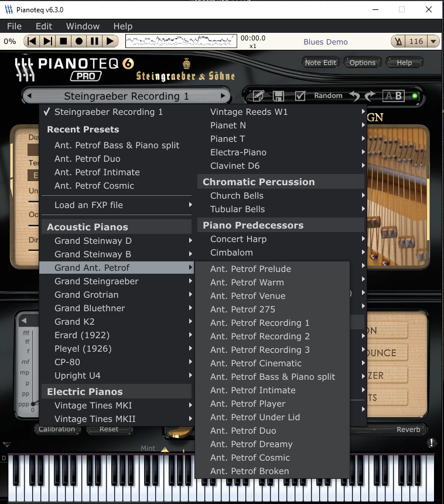Open the tempo dropdown arrow beside 116

(433, 42)
